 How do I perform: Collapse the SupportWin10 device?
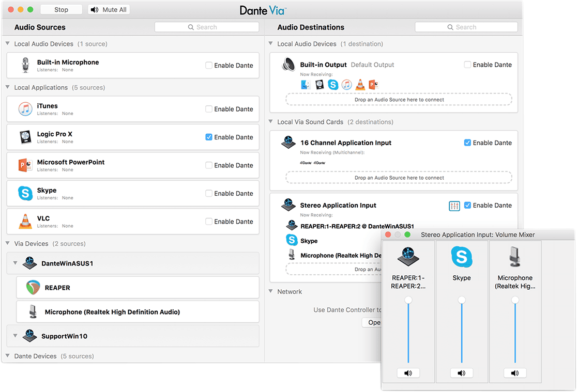[x=16, y=336]
